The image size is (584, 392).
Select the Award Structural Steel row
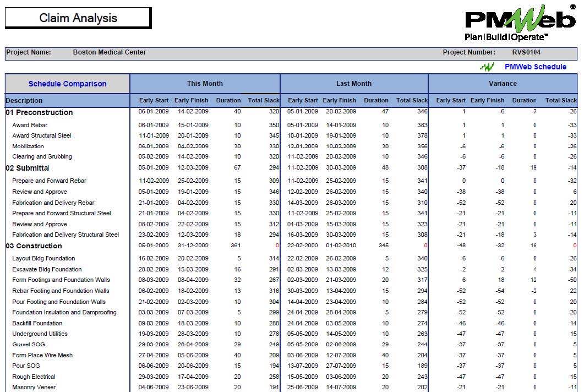tap(42, 135)
